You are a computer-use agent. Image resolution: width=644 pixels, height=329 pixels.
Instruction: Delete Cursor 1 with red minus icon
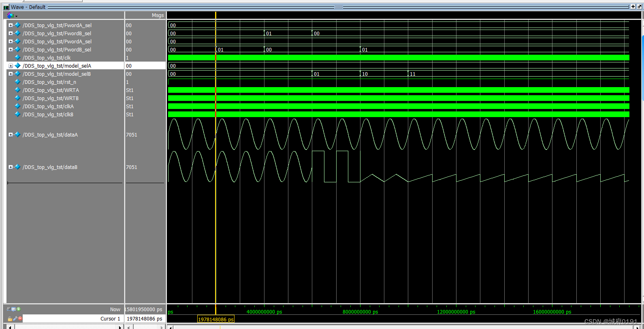point(20,319)
